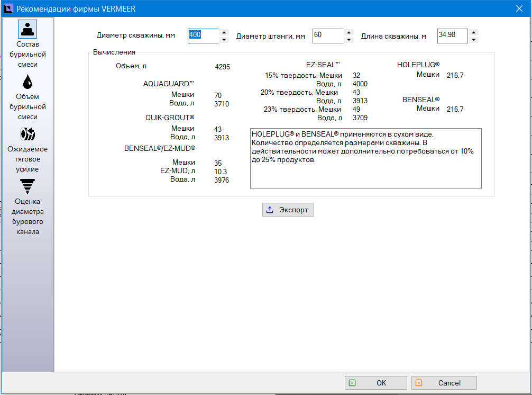The image size is (532, 395).
Task: Decrease Диаметр скважины with down arrow
Action: [x=224, y=40]
